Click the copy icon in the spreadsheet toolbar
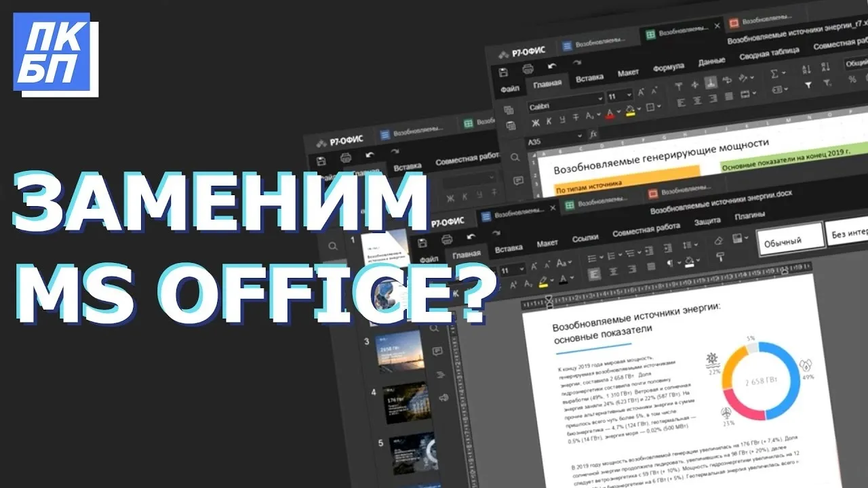The width and height of the screenshot is (868, 488). [x=509, y=110]
